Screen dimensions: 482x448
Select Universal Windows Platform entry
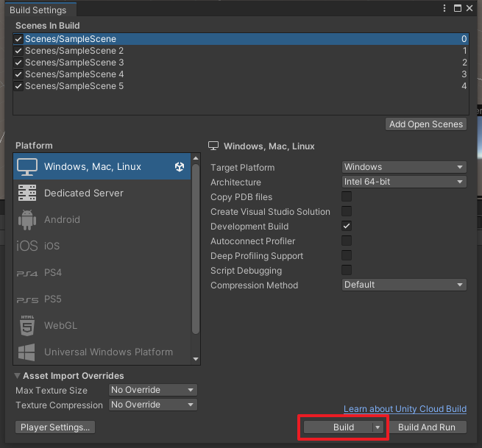pyautogui.click(x=102, y=352)
